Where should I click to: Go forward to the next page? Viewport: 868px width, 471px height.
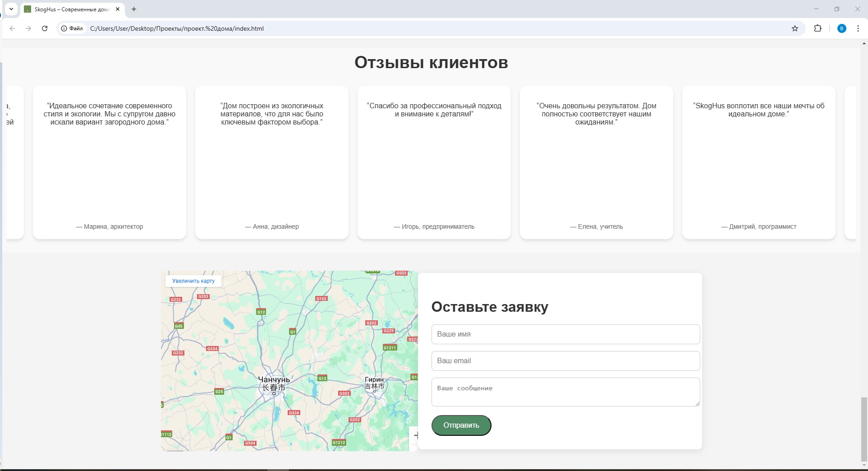(28, 28)
